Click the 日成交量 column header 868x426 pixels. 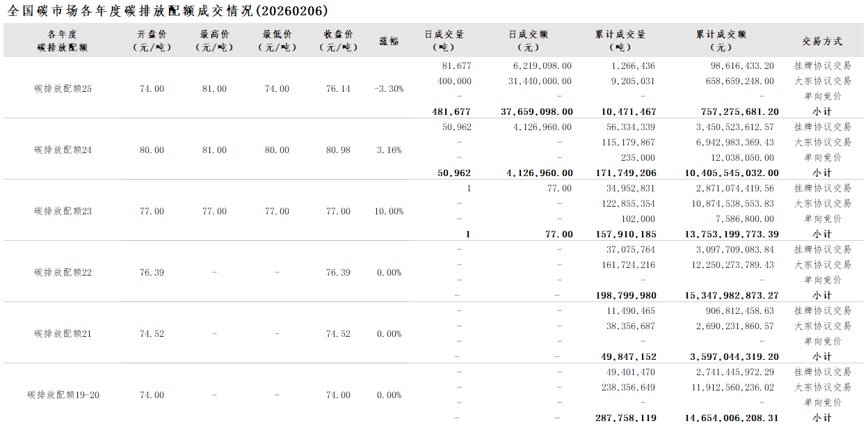pyautogui.click(x=444, y=41)
